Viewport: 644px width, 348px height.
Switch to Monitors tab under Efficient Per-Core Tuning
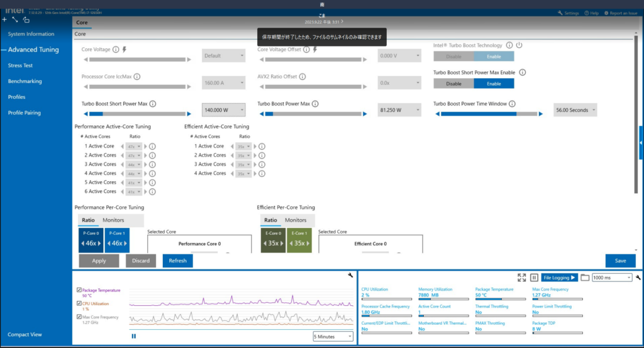pos(296,220)
